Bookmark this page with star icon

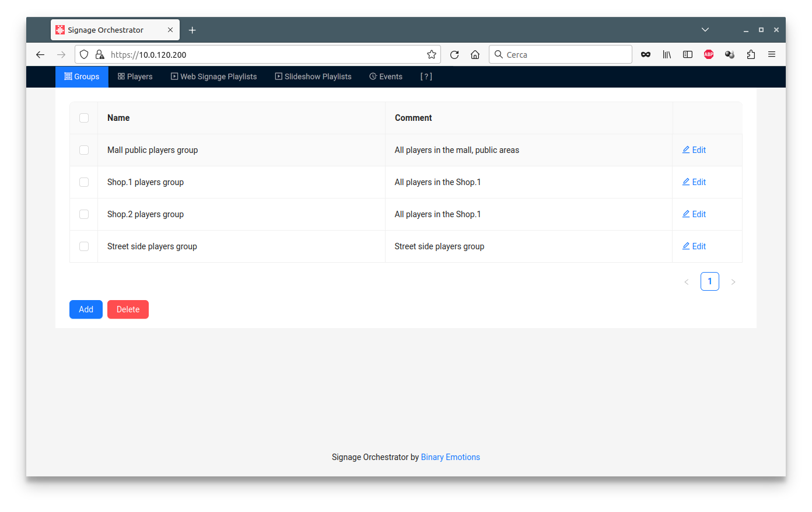tap(432, 54)
